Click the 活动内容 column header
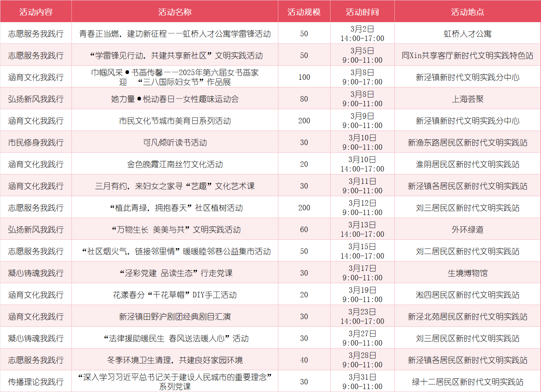This screenshot has width=541, height=392. [x=36, y=11]
